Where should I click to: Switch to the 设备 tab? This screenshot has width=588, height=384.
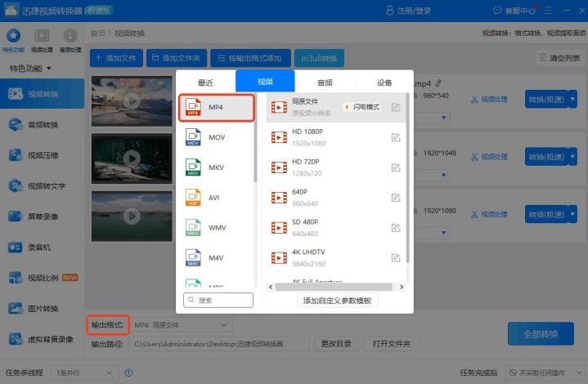coord(384,82)
